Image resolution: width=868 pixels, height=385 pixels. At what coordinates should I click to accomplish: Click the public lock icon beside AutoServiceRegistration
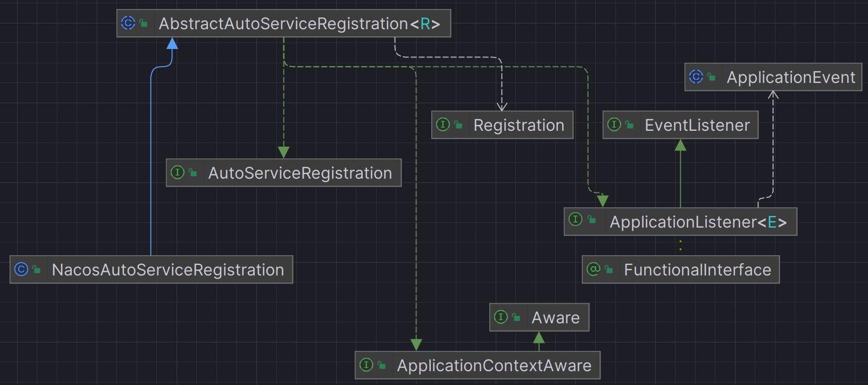tap(193, 173)
